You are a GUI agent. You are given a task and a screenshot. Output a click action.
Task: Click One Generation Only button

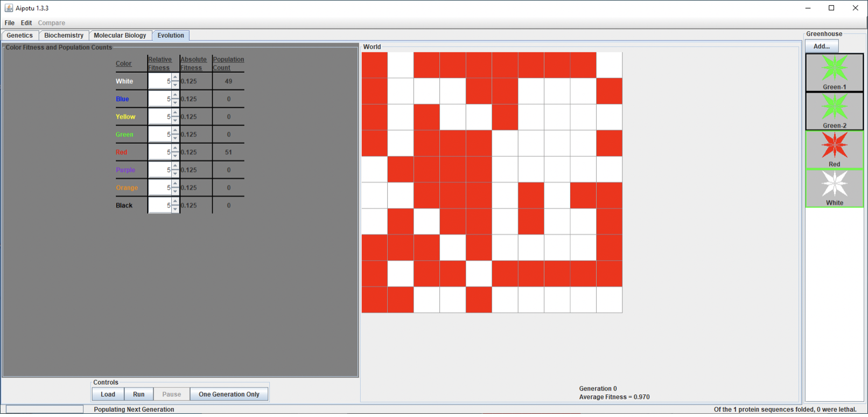pyautogui.click(x=229, y=394)
